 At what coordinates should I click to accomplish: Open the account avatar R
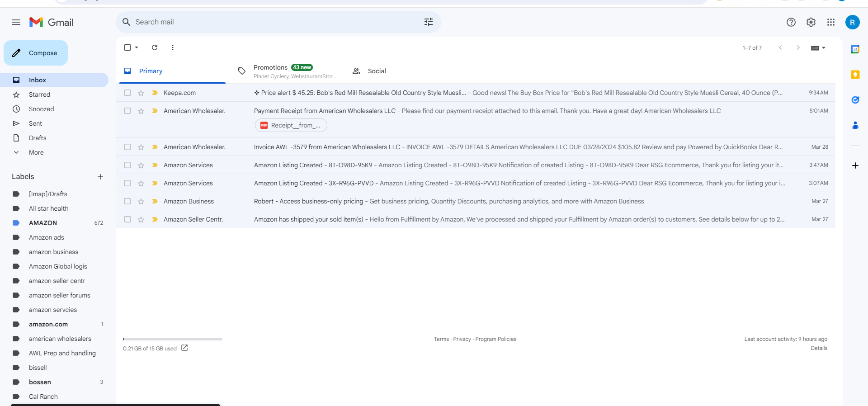(853, 22)
